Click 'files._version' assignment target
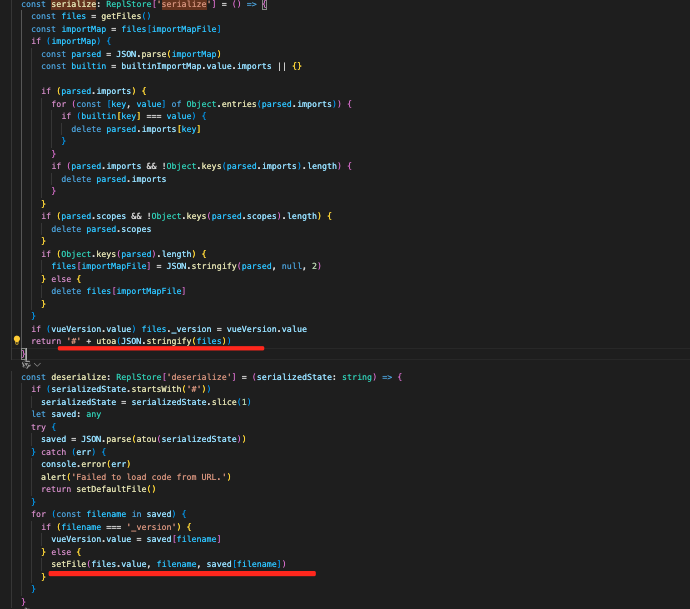This screenshot has height=609, width=690. (176, 329)
